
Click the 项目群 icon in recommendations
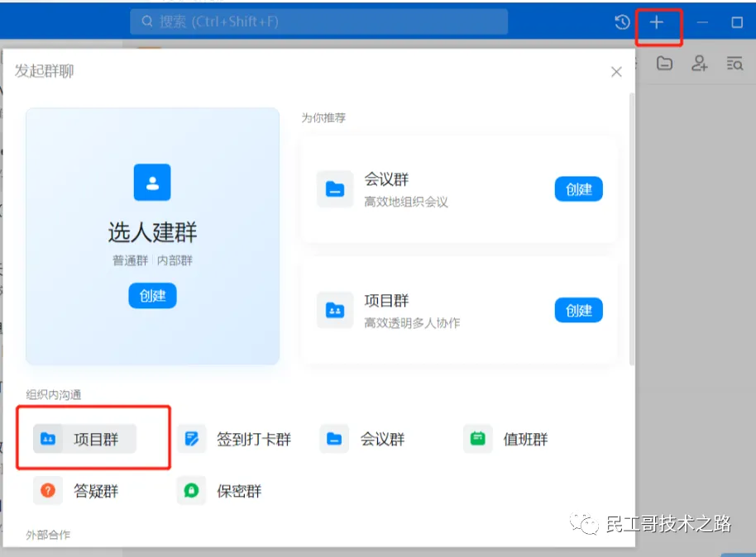335,310
